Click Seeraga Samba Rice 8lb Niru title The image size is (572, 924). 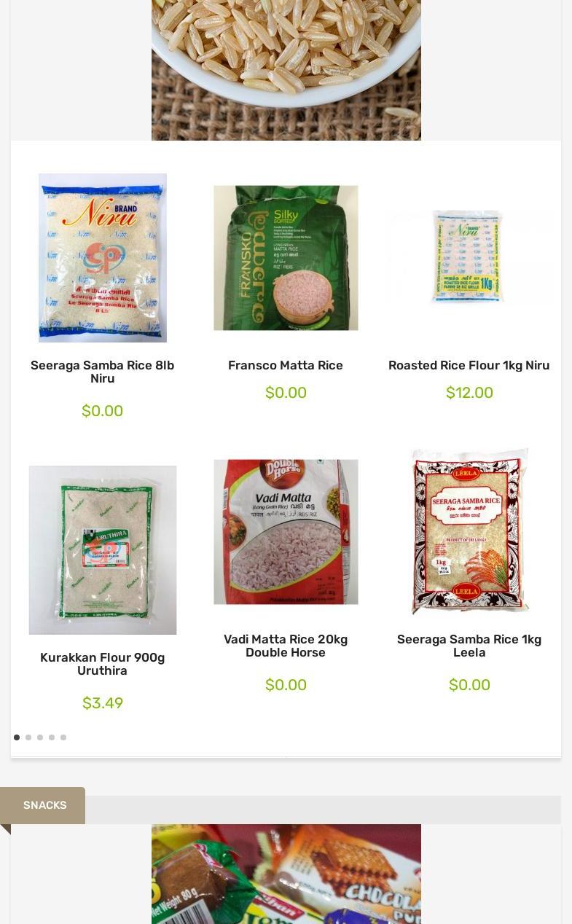(x=103, y=372)
